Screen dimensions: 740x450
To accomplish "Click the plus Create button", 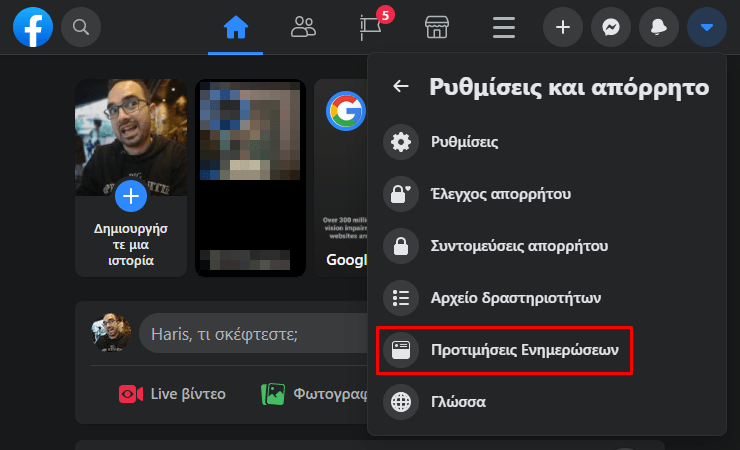I will tap(563, 27).
